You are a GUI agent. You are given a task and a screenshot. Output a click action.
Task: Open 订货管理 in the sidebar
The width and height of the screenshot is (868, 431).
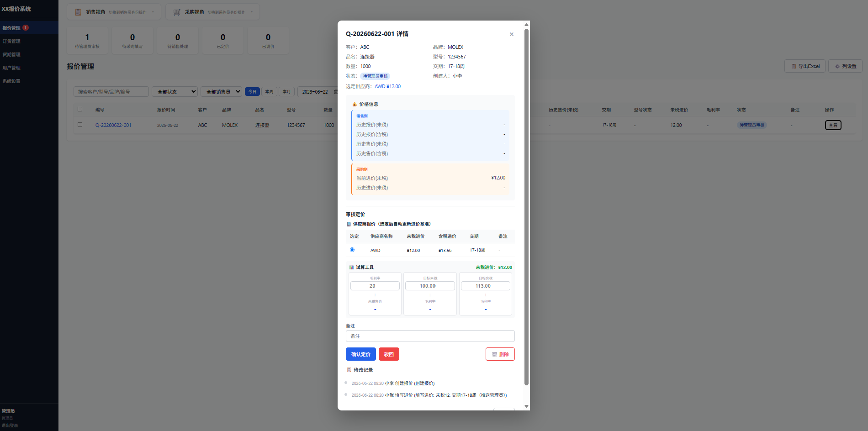(29, 41)
